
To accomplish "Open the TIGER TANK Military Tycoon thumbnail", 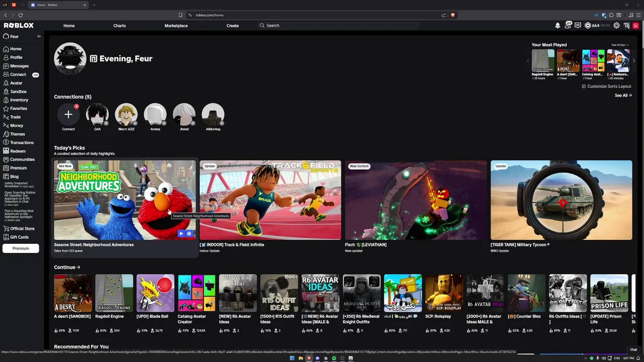I will tap(561, 200).
